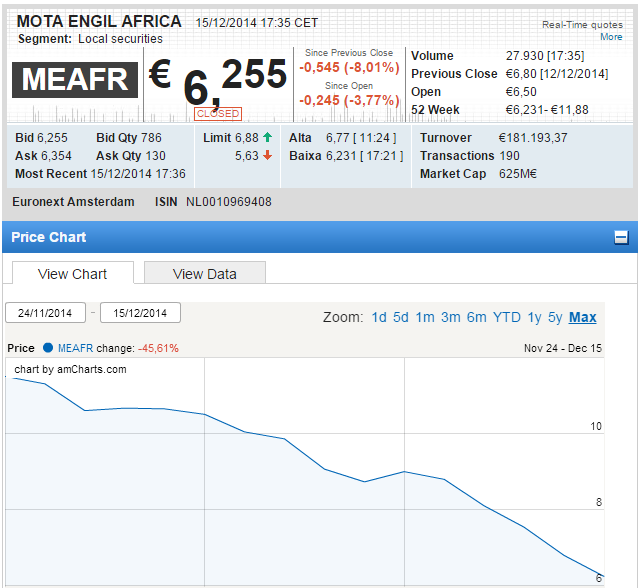Click the Open value €6,50
The width and height of the screenshot is (643, 588).
pyautogui.click(x=521, y=91)
